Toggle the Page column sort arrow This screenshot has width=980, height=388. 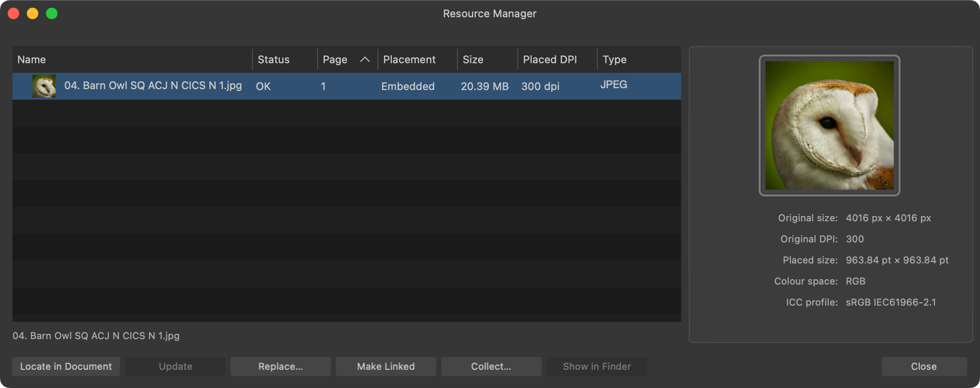(x=365, y=59)
